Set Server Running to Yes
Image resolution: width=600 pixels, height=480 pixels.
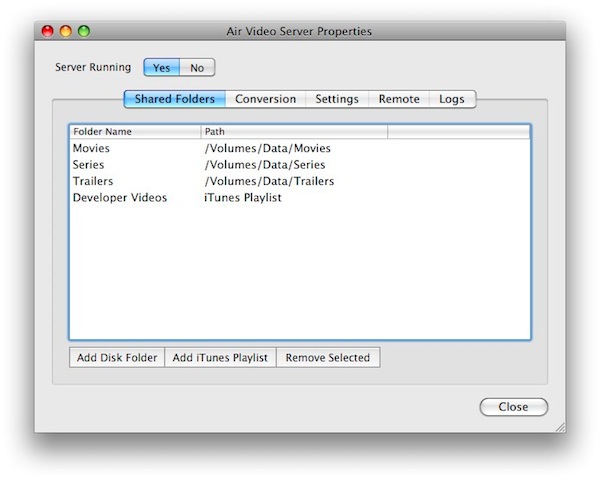click(x=161, y=68)
